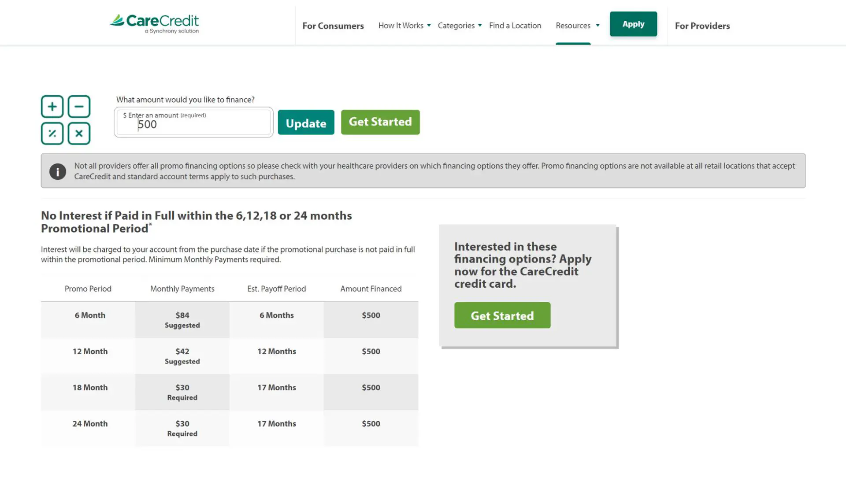
Task: Click the Update button
Action: click(x=306, y=123)
